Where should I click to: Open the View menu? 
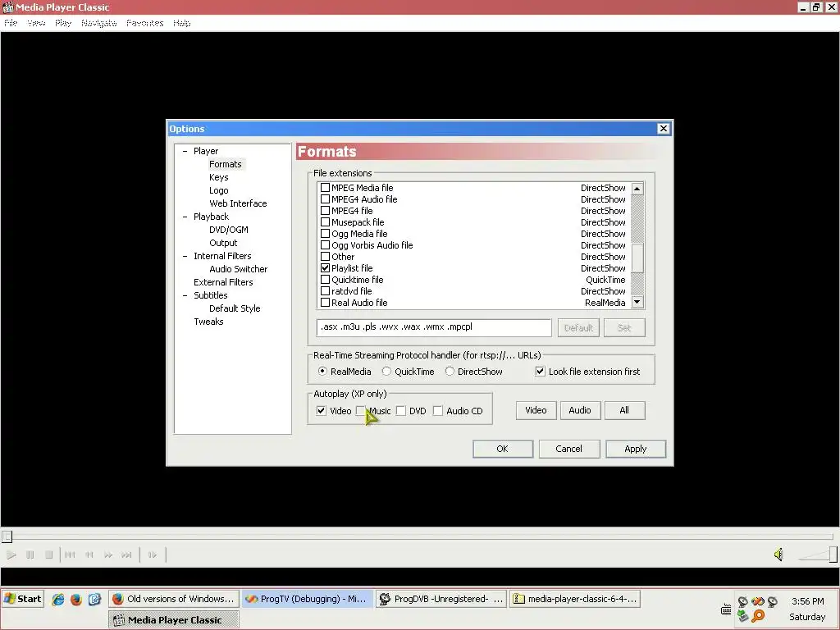(x=36, y=23)
